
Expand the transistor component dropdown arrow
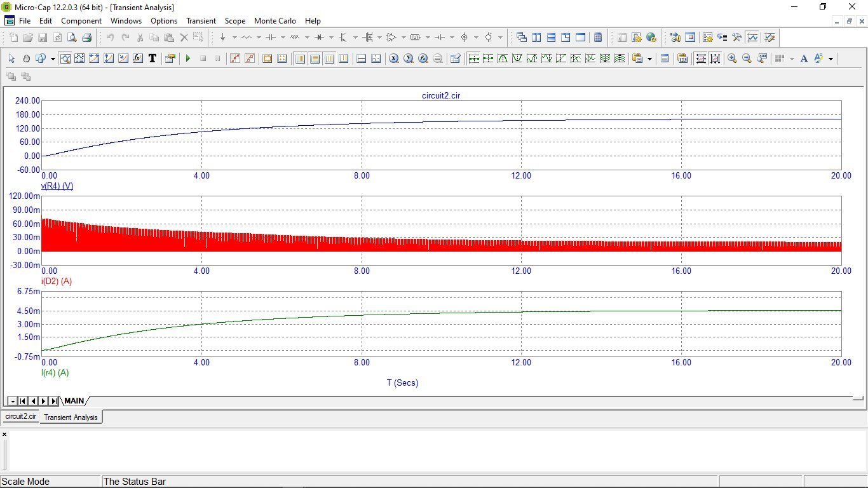[x=355, y=37]
